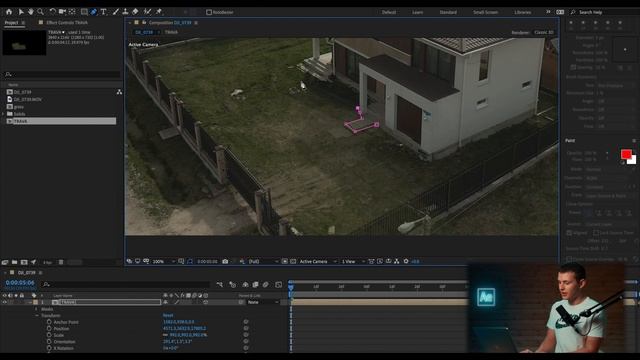Select the TRAVA item in Project panel
The width and height of the screenshot is (640, 360).
pos(61,121)
